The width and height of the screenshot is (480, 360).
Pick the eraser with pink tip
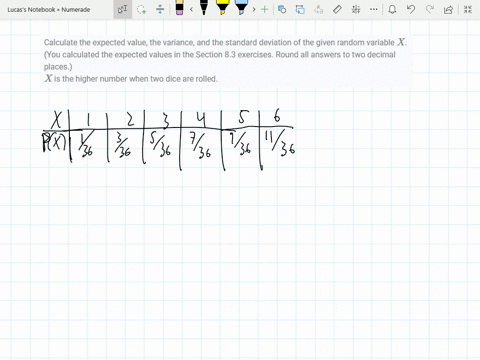coord(179,8)
